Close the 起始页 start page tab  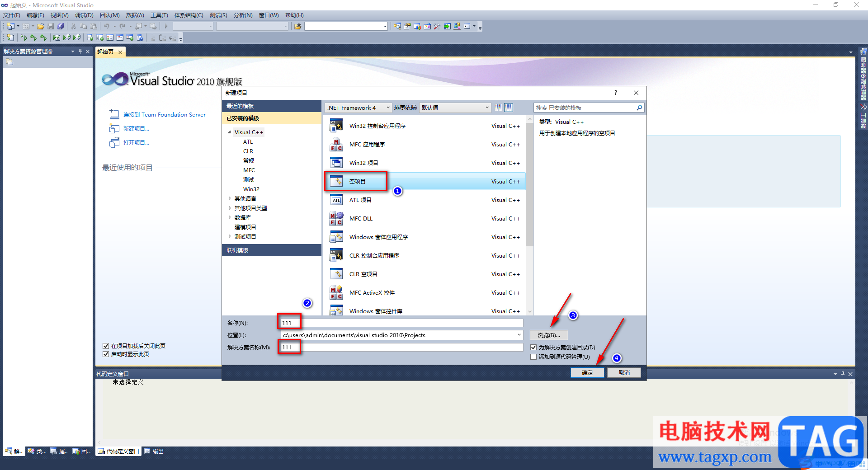(120, 52)
